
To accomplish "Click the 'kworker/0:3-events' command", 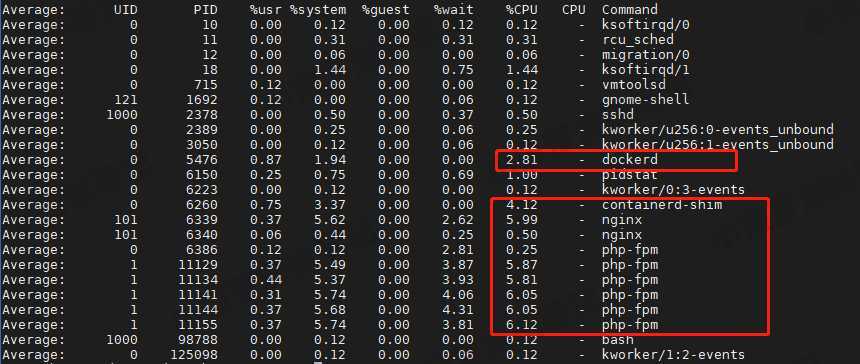I will click(673, 190).
